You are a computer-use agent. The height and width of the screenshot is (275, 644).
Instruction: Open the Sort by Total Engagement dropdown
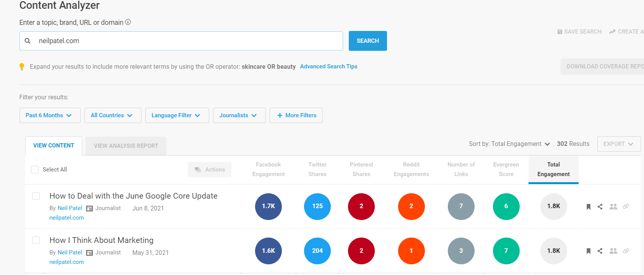509,144
